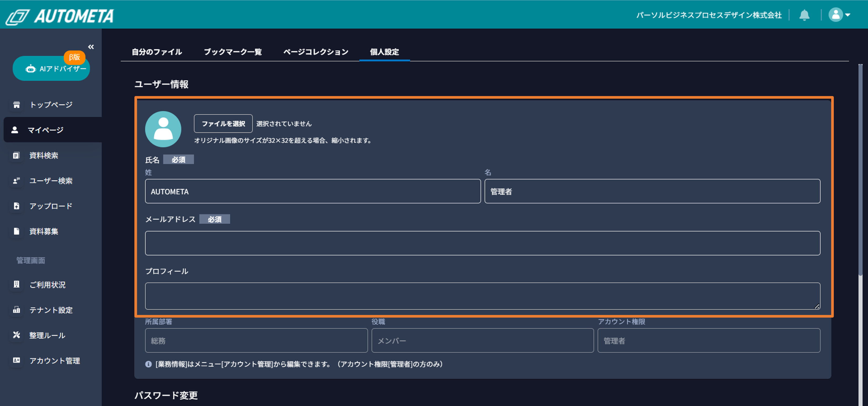
Task: Open ご利用状況 in the admin menu
Action: coord(47,285)
